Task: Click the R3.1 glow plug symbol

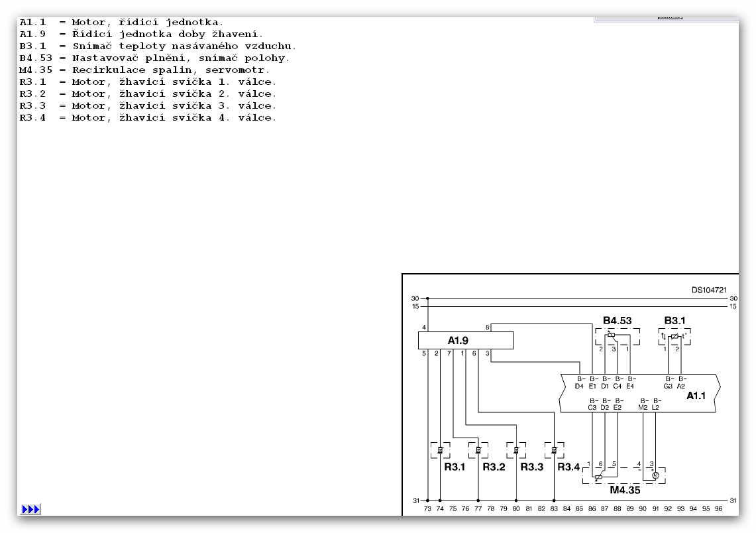Action: click(x=440, y=450)
